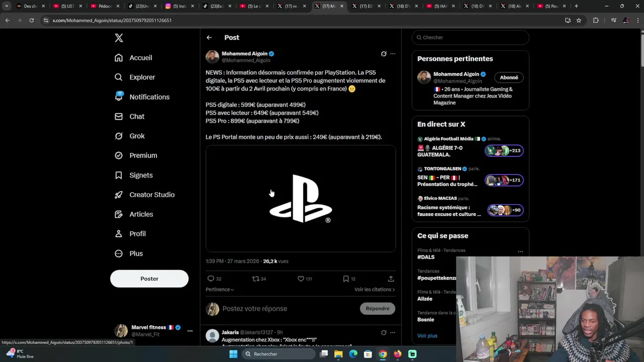Open the PlayStation logo image
This screenshot has height=362, width=644.
tap(300, 199)
